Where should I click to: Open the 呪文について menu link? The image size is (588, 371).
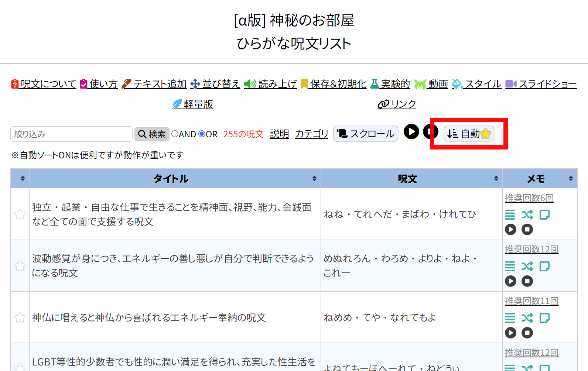44,84
